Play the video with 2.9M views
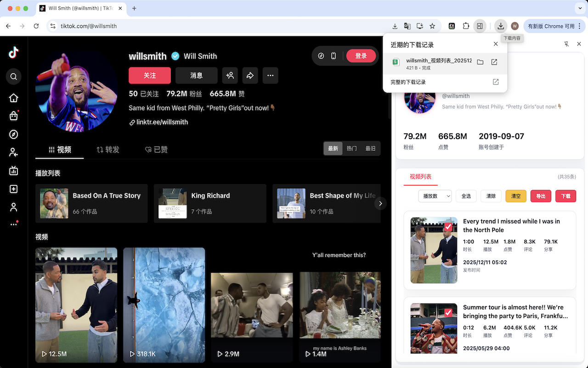Image resolution: width=588 pixels, height=368 pixels. click(x=252, y=305)
